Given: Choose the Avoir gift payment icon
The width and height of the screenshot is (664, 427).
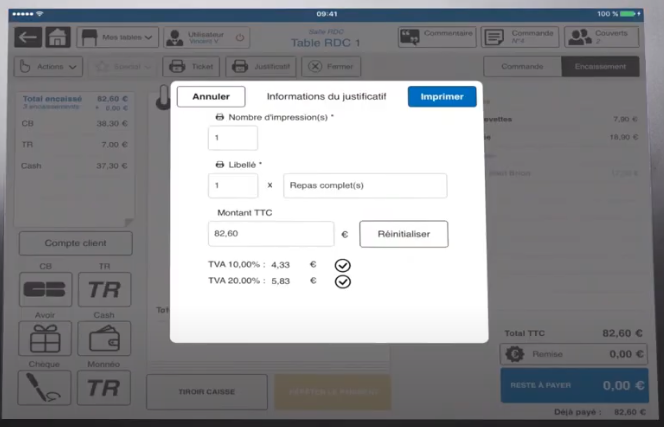Looking at the screenshot, I should tap(44, 340).
